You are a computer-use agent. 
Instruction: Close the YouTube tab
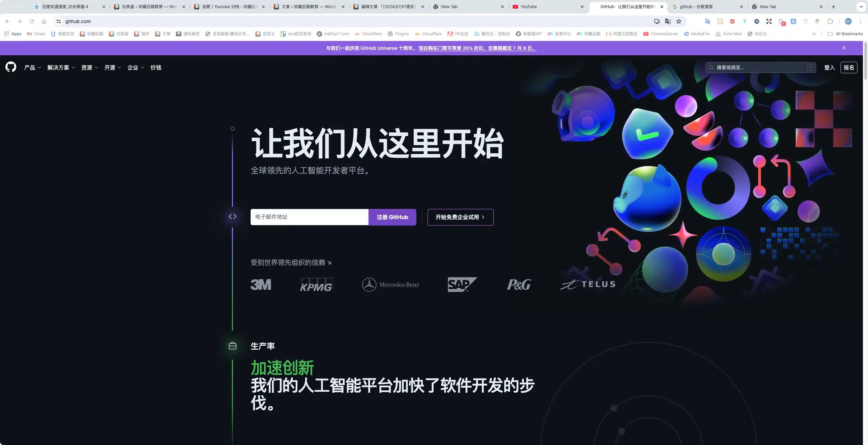[582, 7]
